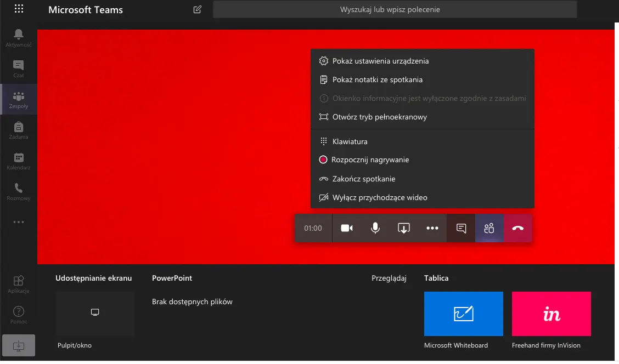Viewport: 619px width, 364px height.
Task: Click the Przeglądaj link
Action: point(389,278)
